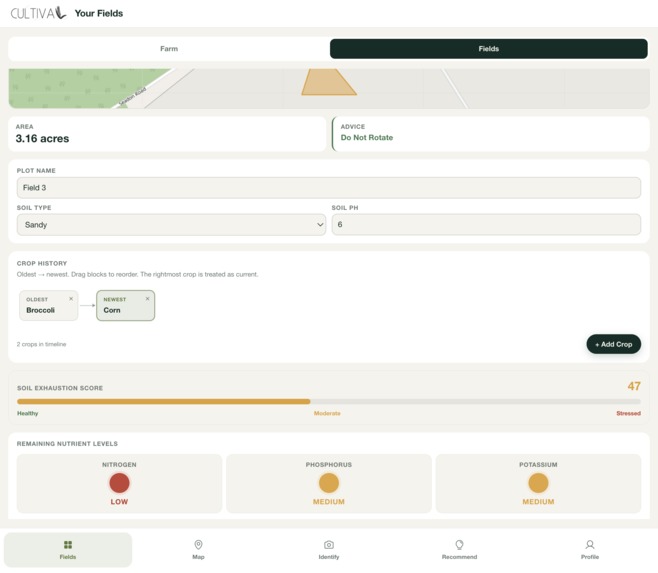Open the Map pin icon
Viewport: 658px width, 573px height.
click(198, 544)
